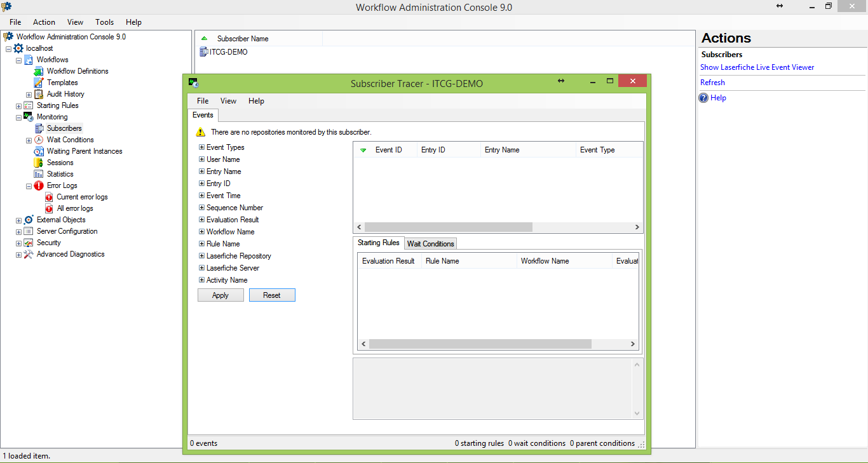Screen dimensions: 868x463
Task: Click the Workflow Definitions icon in tree
Action: 39,71
